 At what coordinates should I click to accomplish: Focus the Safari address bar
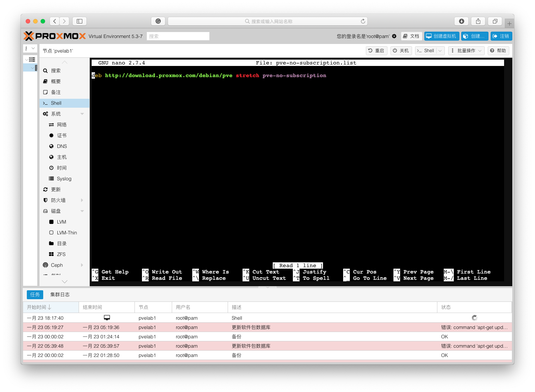tap(267, 21)
